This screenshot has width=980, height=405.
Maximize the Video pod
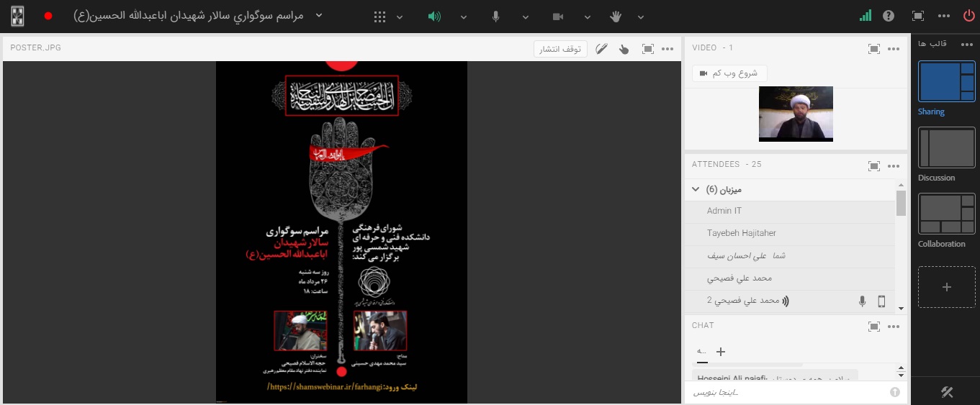click(x=874, y=49)
